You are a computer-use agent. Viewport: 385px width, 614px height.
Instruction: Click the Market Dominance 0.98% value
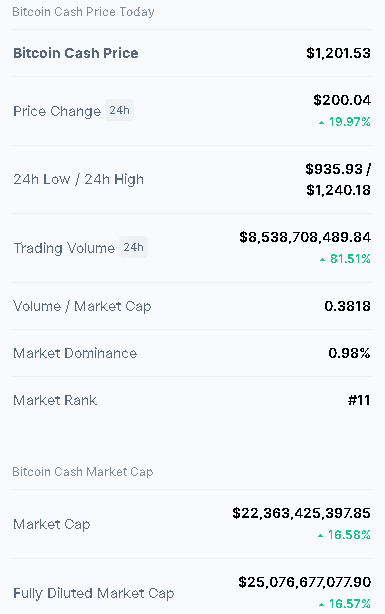(349, 353)
